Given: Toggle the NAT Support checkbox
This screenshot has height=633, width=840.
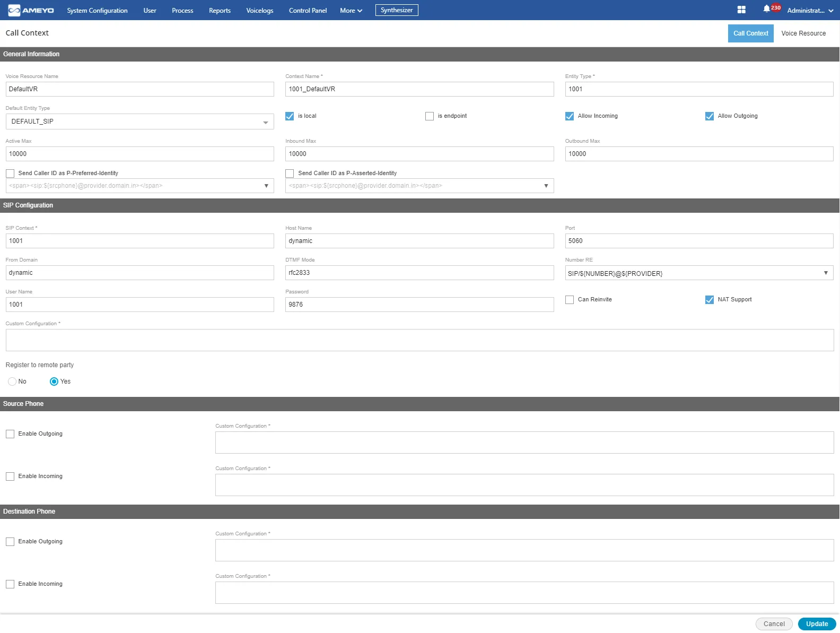Looking at the screenshot, I should point(710,300).
